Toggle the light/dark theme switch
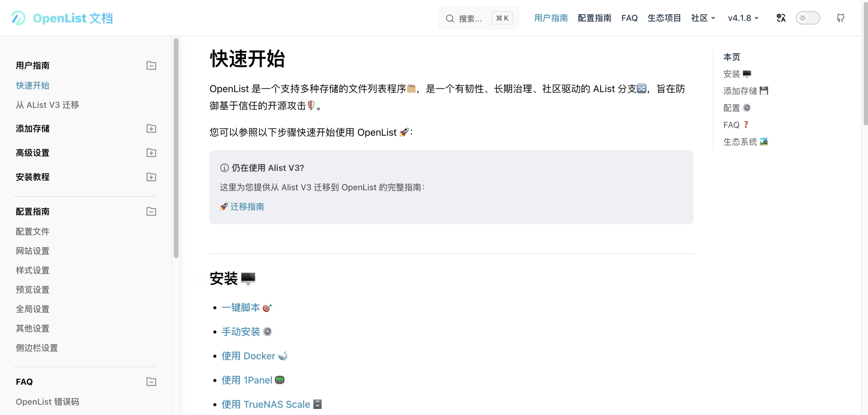 [808, 18]
